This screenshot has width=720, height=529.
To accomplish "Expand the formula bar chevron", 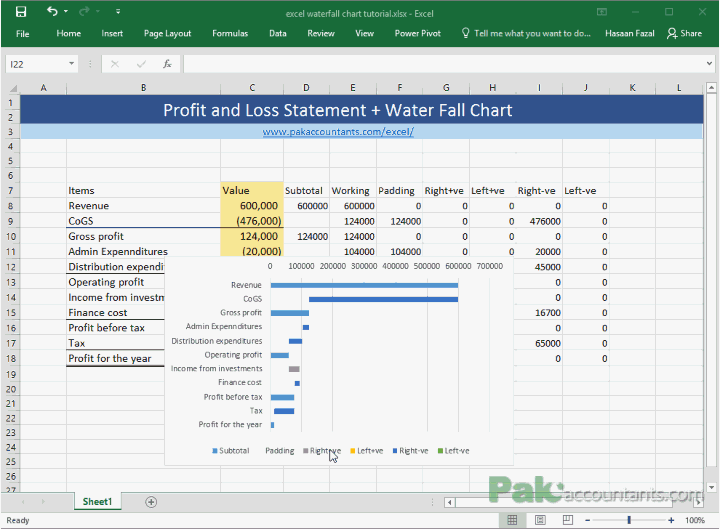I will [709, 64].
